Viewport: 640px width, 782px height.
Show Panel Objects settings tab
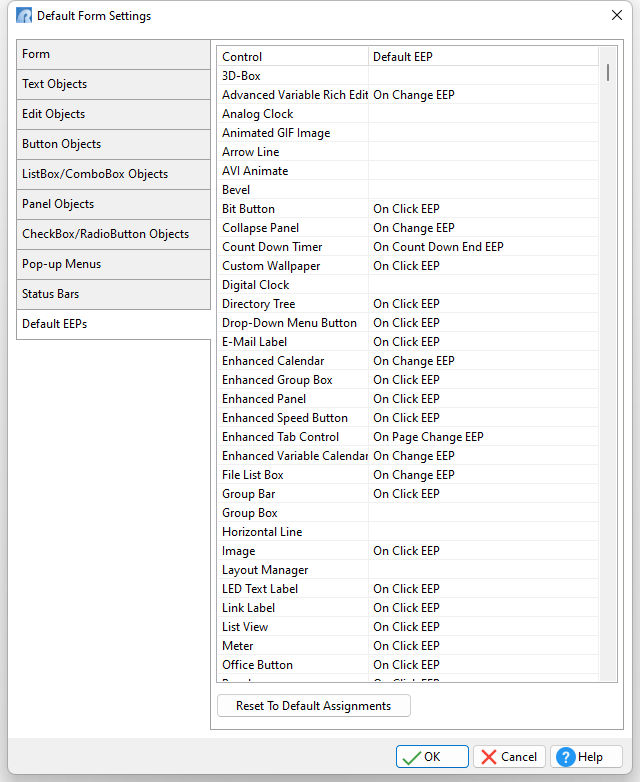pos(113,204)
